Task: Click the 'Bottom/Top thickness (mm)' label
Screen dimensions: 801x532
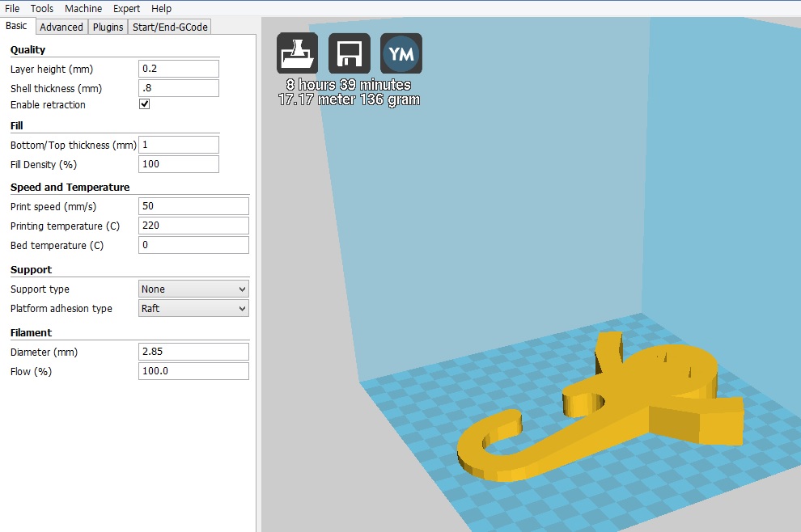Action: coord(74,145)
